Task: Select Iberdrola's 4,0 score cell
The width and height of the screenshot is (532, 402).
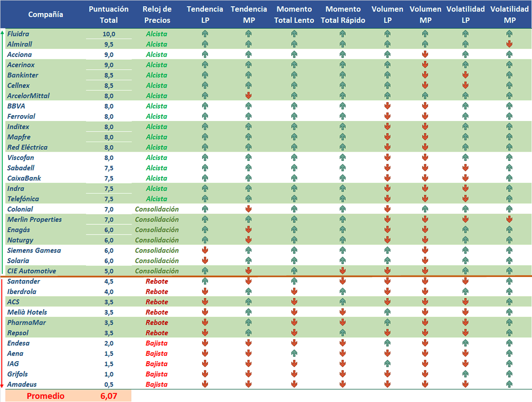Action: (109, 292)
